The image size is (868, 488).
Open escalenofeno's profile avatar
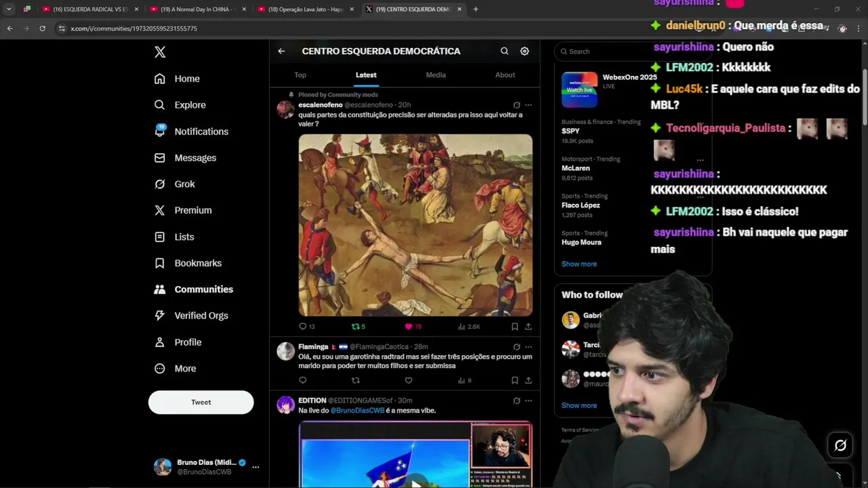[285, 109]
